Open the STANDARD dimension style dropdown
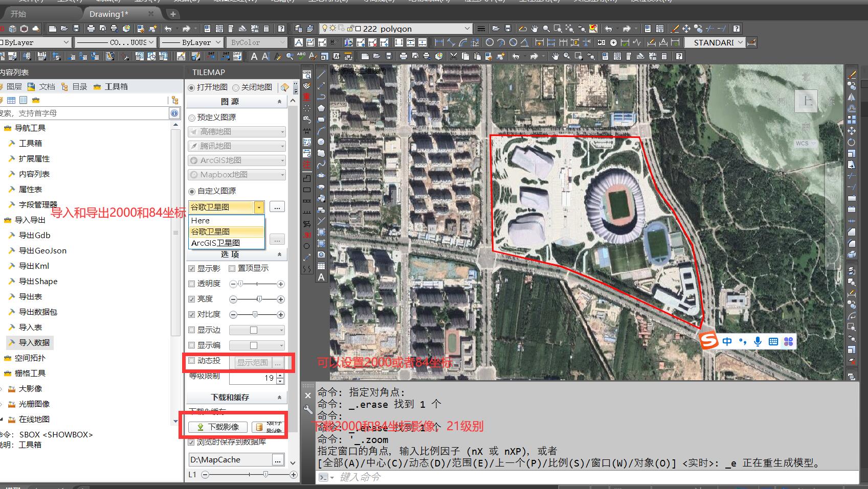 click(x=740, y=42)
